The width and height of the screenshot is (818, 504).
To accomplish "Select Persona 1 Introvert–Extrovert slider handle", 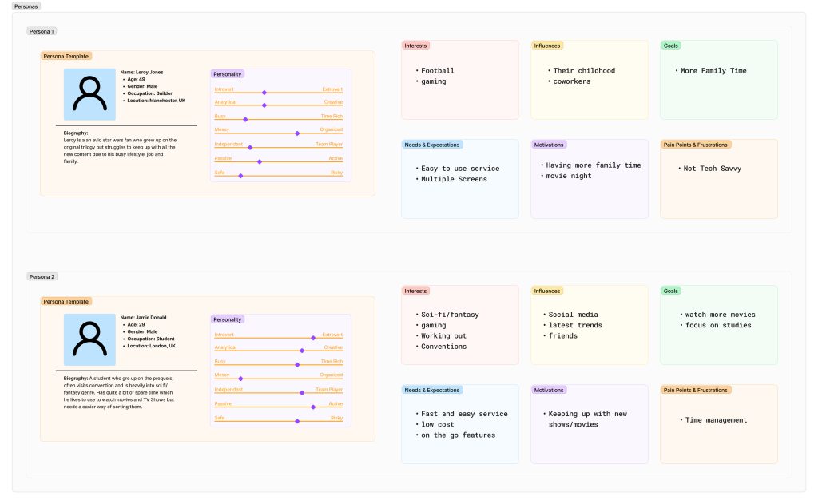I will coord(264,93).
